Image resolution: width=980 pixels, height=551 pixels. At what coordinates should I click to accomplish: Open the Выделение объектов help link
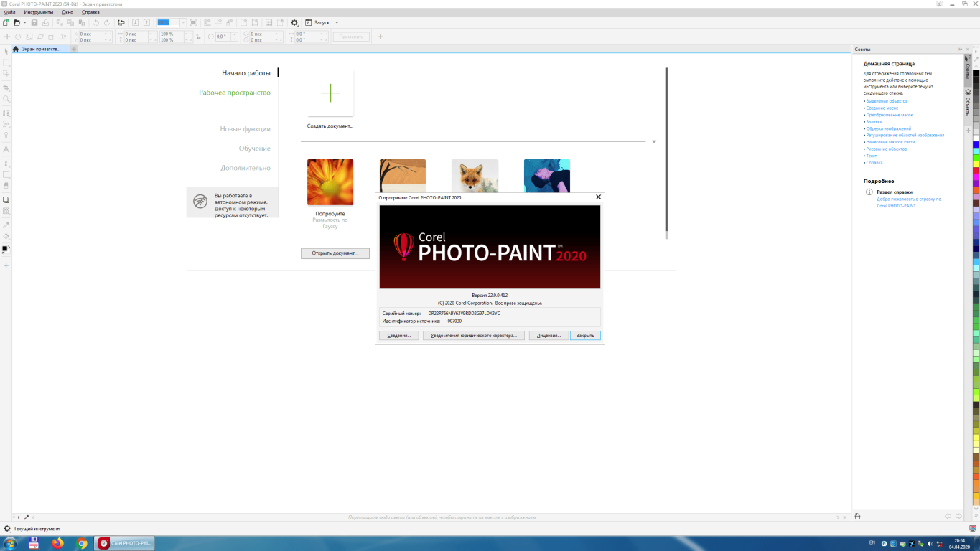[x=887, y=101]
